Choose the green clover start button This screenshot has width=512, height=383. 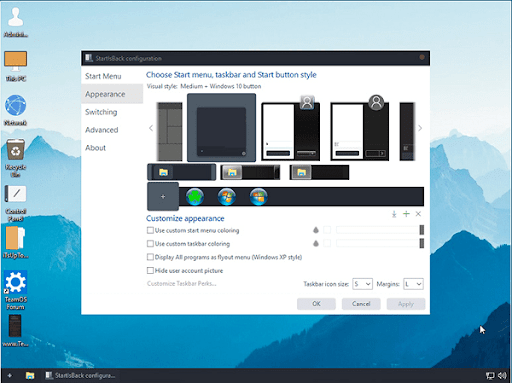point(195,197)
